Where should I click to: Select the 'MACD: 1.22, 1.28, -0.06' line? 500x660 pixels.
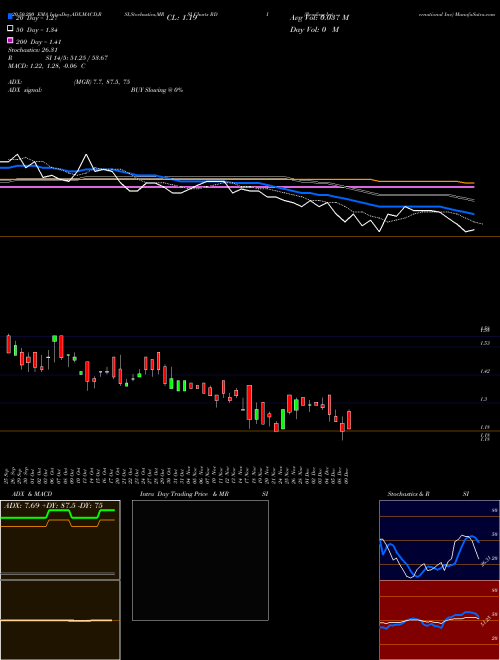44,66
